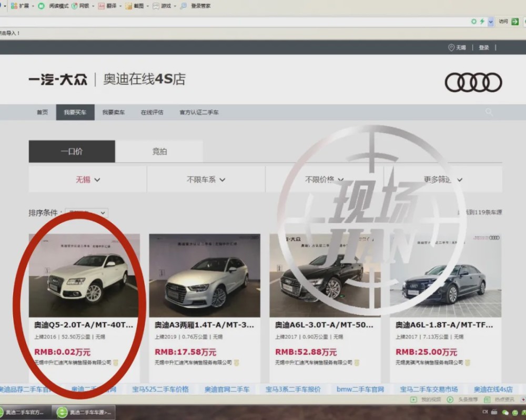Expand the arrow next to 网银
This screenshot has width=526, height=420.
click(x=93, y=6)
